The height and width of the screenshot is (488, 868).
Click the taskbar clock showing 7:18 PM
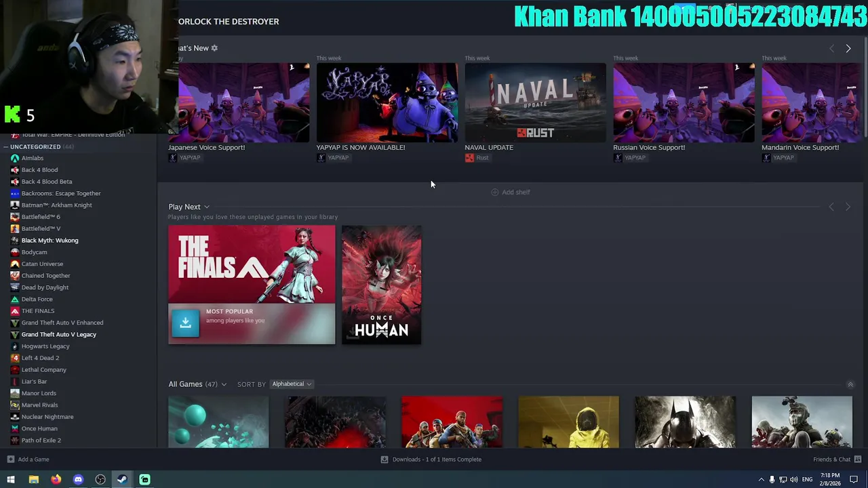(x=830, y=480)
